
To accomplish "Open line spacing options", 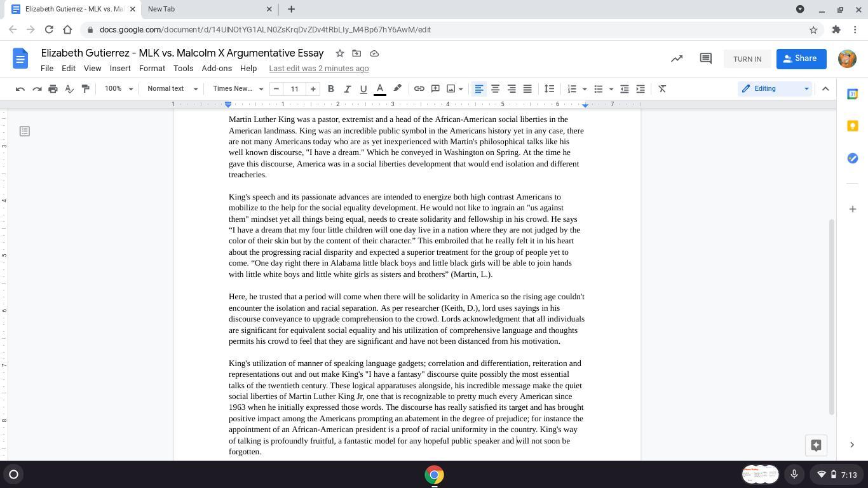I will pos(550,89).
